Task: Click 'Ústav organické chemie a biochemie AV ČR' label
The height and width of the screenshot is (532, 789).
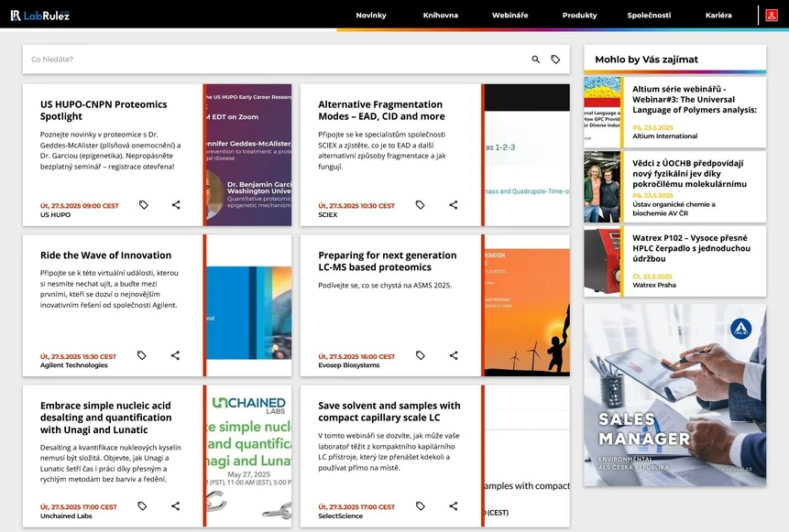Action: tap(674, 209)
